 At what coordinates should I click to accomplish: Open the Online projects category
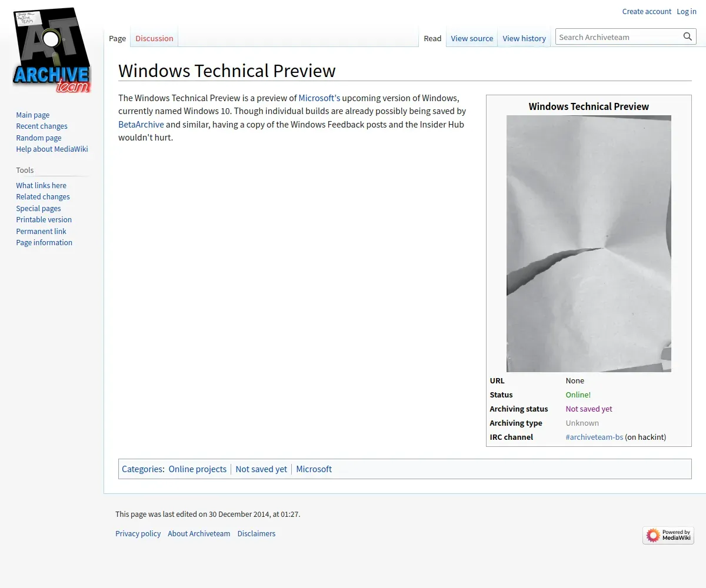pyautogui.click(x=198, y=469)
